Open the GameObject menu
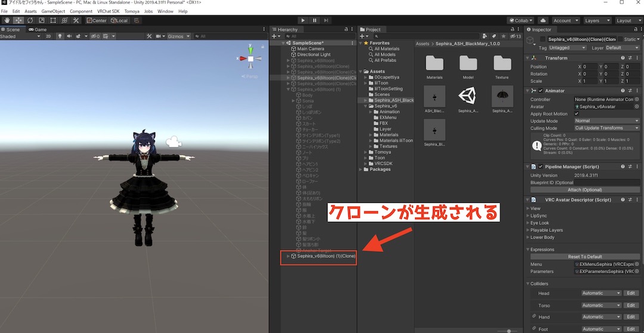This screenshot has height=333, width=644. point(53,11)
